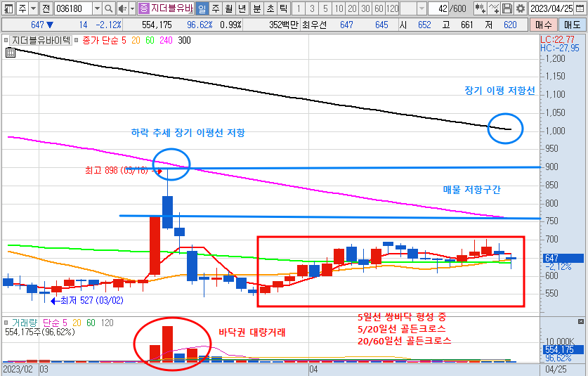The image size is (588, 376).
Task: Select the 10 interval button
Action: click(x=339, y=8)
